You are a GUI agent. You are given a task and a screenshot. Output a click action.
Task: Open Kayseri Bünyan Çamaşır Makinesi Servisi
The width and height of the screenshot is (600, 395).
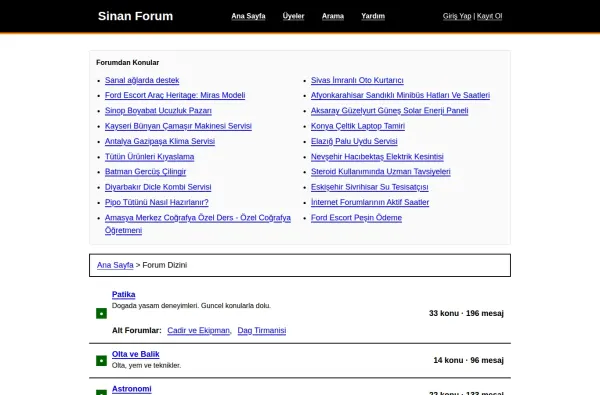178,126
